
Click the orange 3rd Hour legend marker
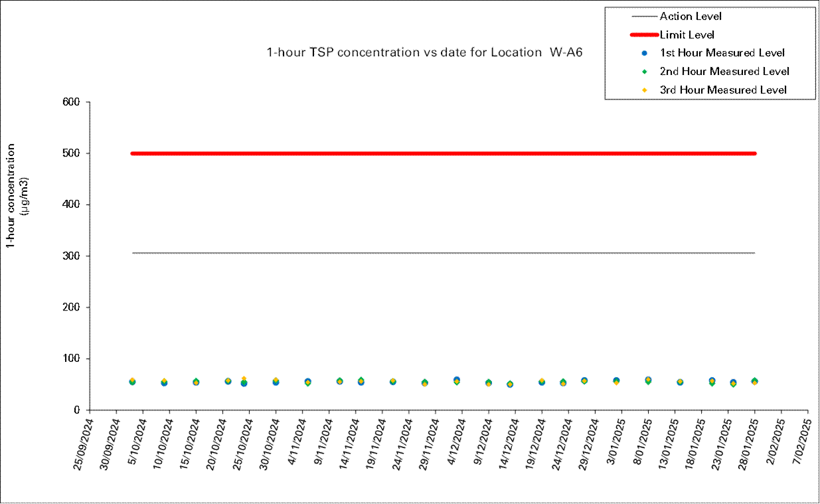point(644,90)
